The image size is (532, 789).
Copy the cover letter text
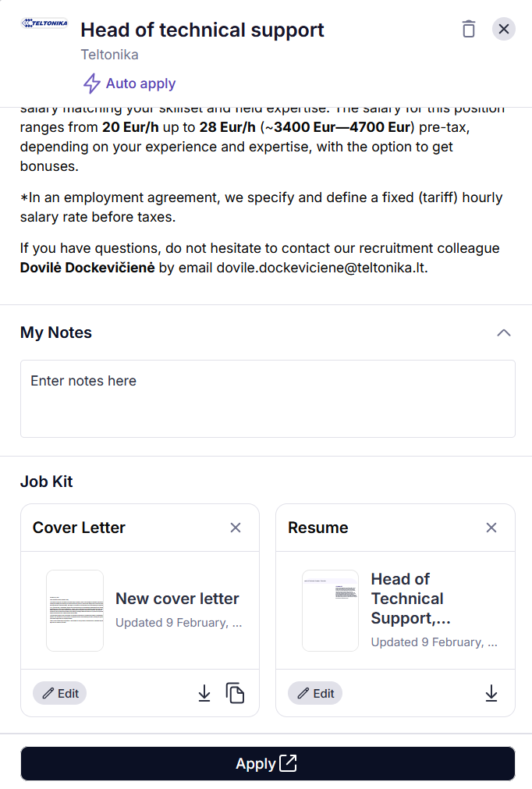pos(235,693)
